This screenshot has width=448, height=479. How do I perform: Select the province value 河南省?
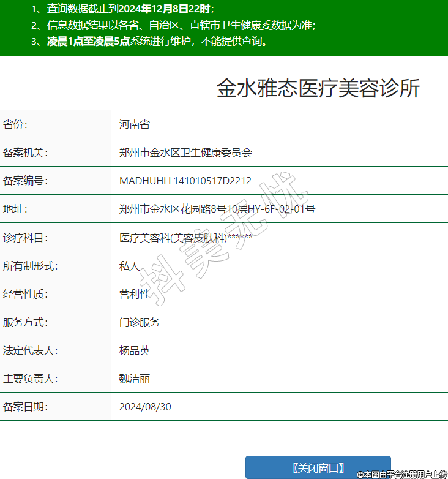[x=135, y=124]
